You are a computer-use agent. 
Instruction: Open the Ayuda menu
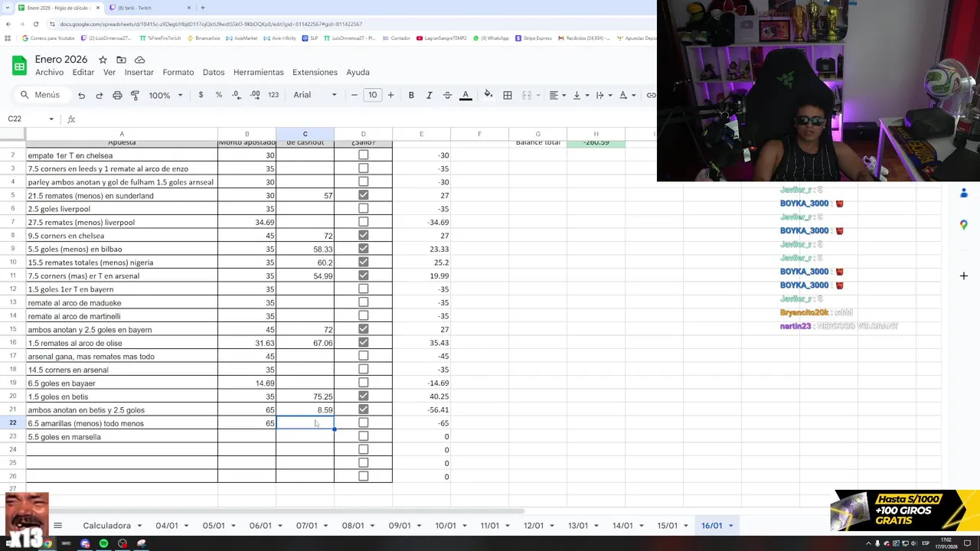click(358, 72)
